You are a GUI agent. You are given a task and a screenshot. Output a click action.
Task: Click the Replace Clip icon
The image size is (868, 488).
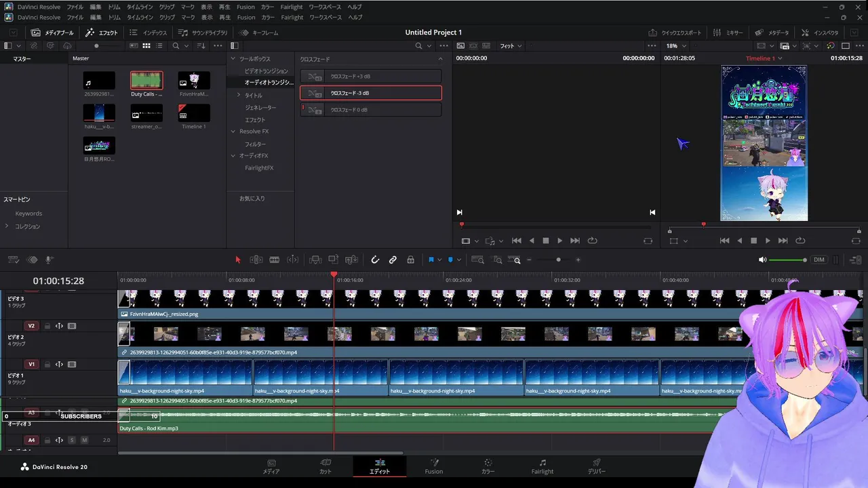[x=351, y=260]
